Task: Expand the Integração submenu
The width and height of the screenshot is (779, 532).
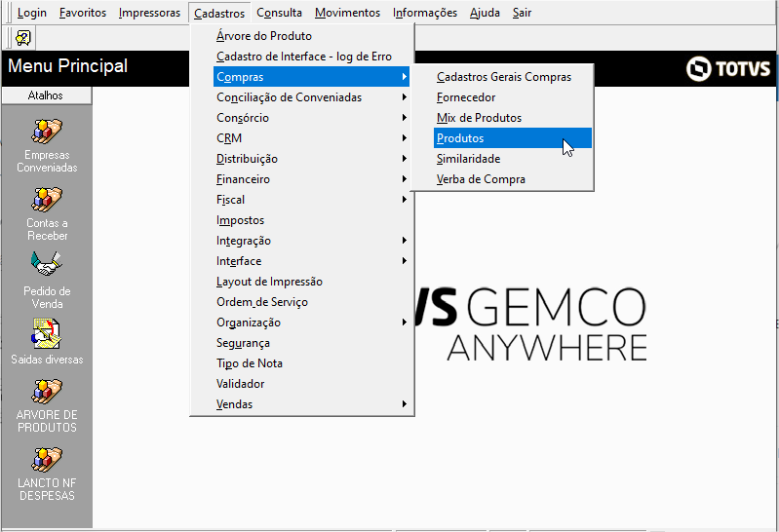Action: click(x=311, y=241)
